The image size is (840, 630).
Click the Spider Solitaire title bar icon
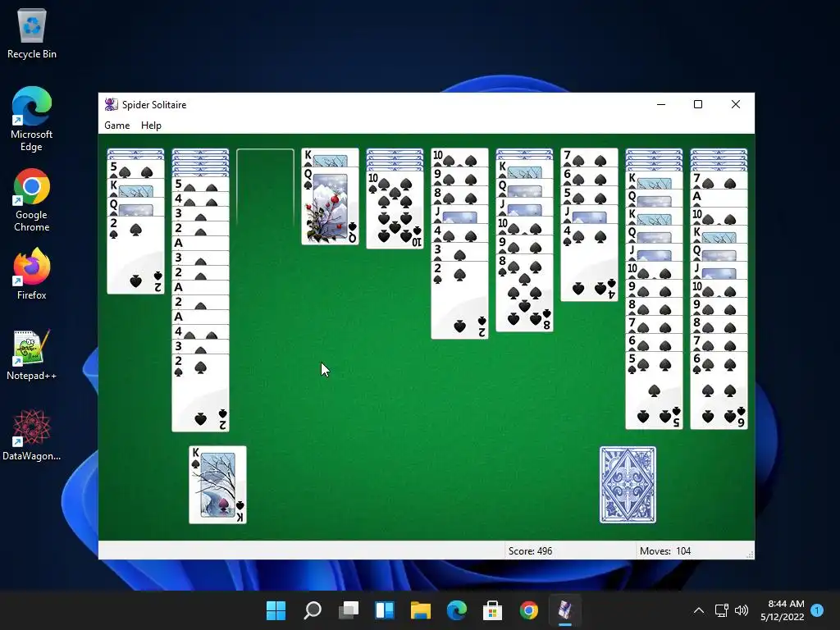(x=111, y=104)
